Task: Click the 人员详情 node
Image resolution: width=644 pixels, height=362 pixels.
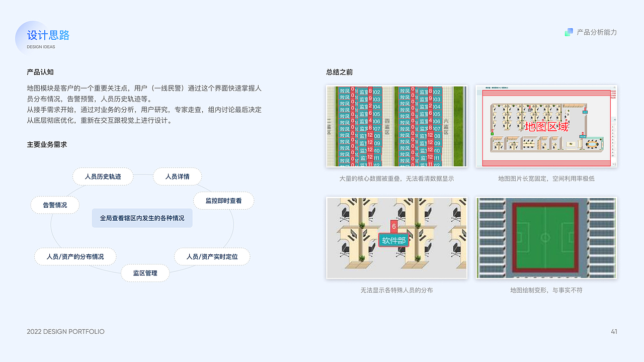Action: [x=177, y=176]
